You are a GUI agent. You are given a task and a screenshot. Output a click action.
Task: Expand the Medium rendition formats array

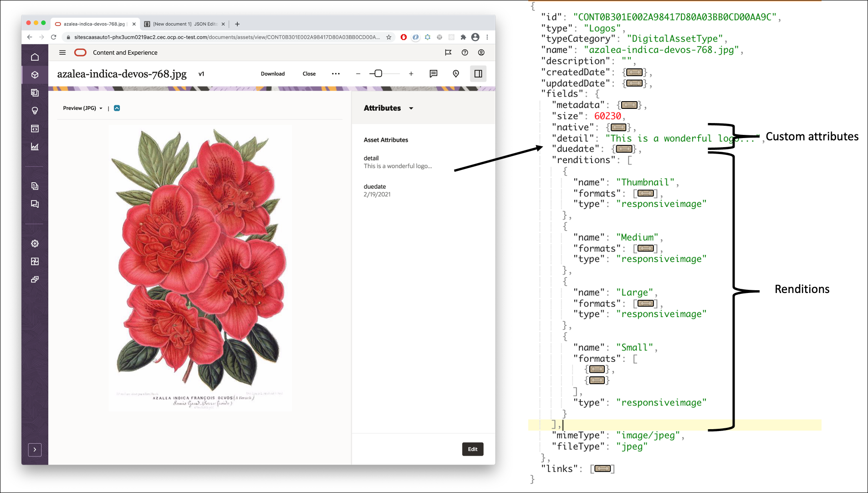[645, 249]
